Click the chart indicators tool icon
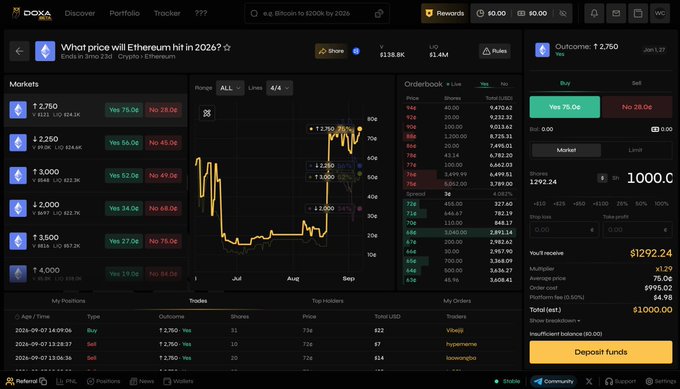Screen dimensions: 680x389 tap(207, 113)
